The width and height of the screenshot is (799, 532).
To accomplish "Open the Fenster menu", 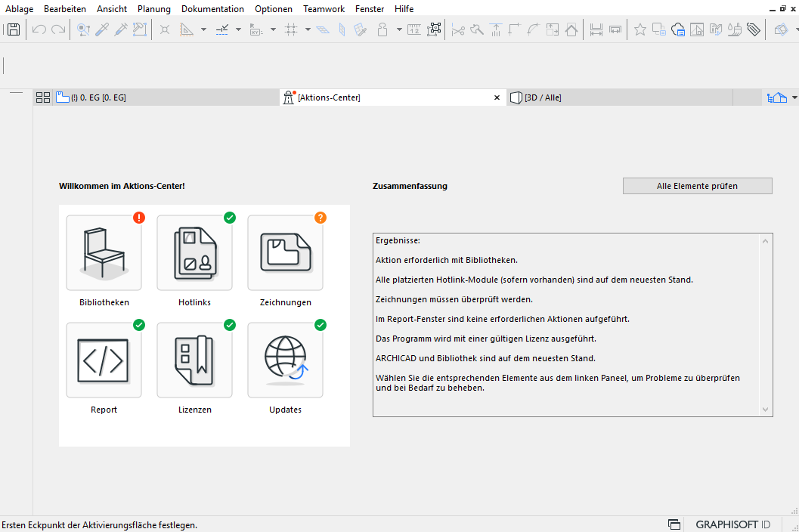I will click(x=370, y=8).
